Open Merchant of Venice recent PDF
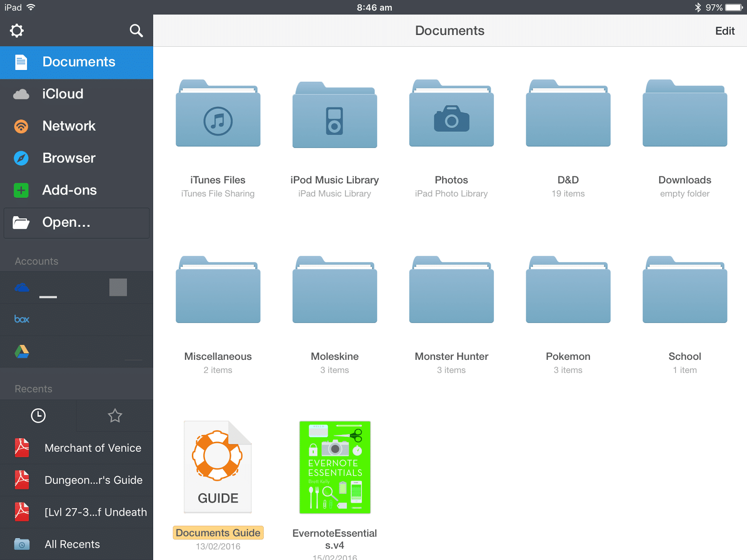 coord(92,448)
